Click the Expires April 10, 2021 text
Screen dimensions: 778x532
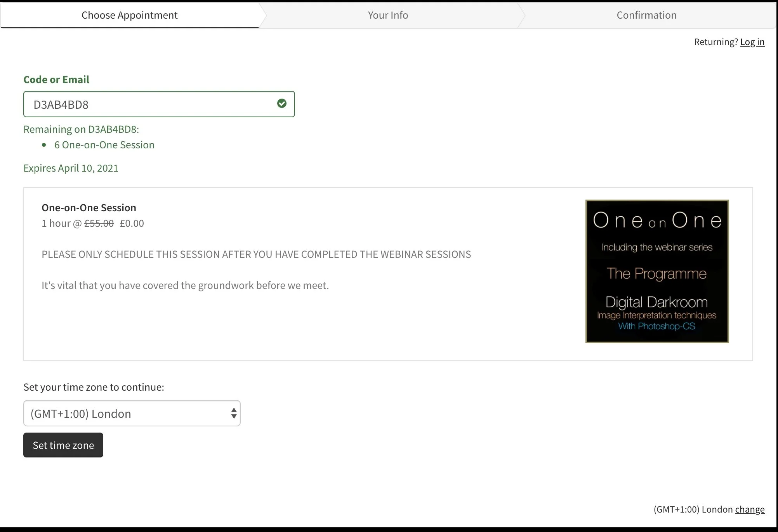[71, 168]
